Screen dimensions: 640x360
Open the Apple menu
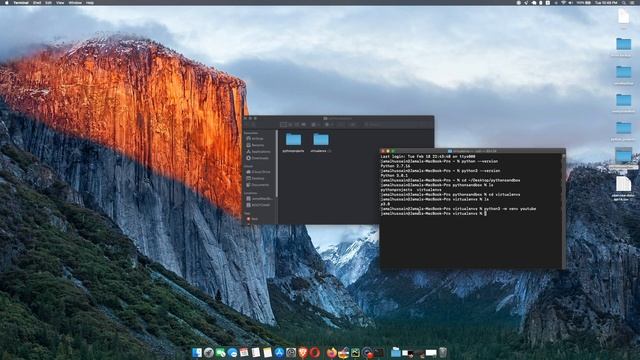tap(6, 2)
